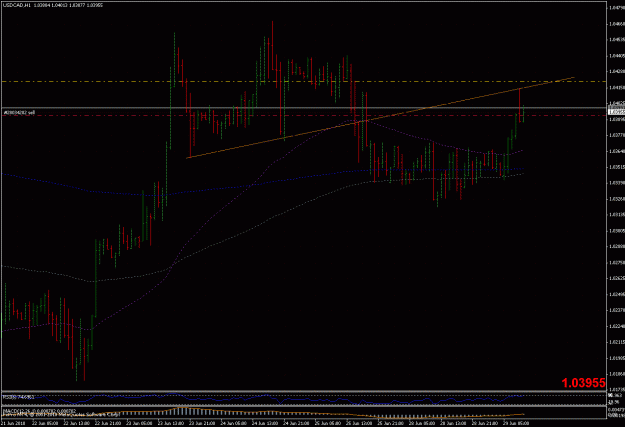The image size is (625, 427).
Task: Click the sell order label text
Action: coord(19,113)
